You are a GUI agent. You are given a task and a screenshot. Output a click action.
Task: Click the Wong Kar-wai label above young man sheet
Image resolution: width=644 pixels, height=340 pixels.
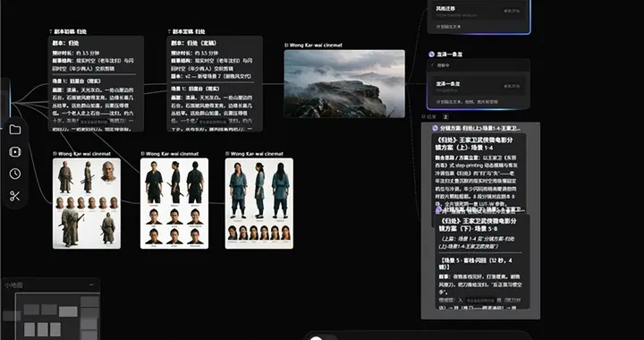point(172,154)
